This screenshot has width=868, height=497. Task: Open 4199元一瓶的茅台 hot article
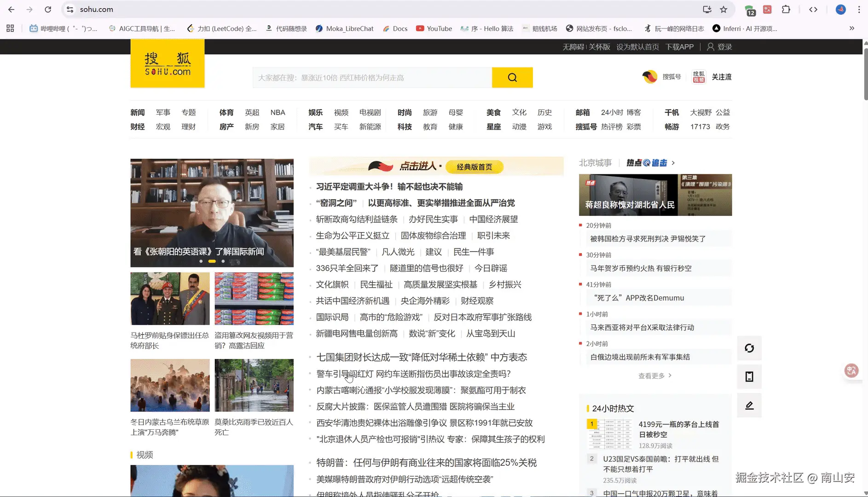click(679, 429)
